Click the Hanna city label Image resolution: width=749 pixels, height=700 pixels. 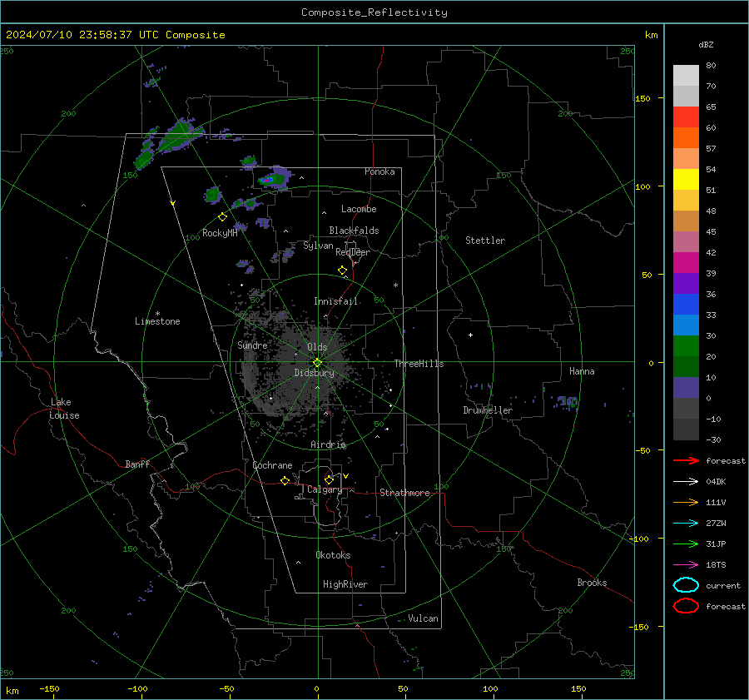582,371
